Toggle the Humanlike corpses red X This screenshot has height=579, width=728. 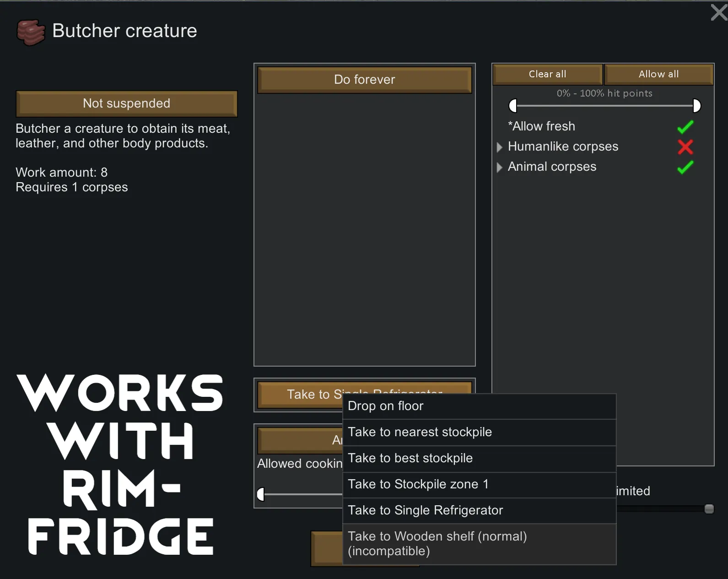(x=685, y=147)
